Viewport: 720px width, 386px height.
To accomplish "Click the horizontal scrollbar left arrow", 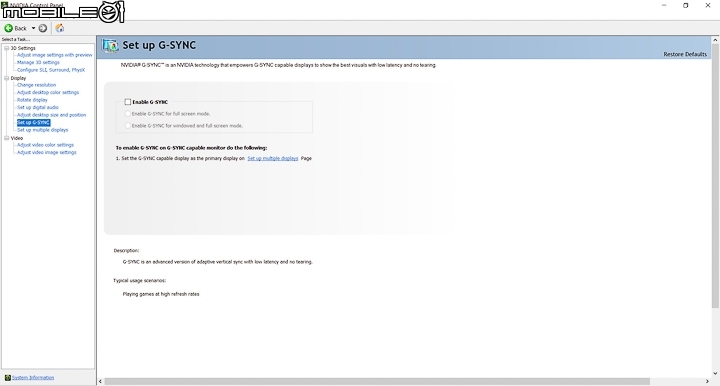I will (101, 381).
